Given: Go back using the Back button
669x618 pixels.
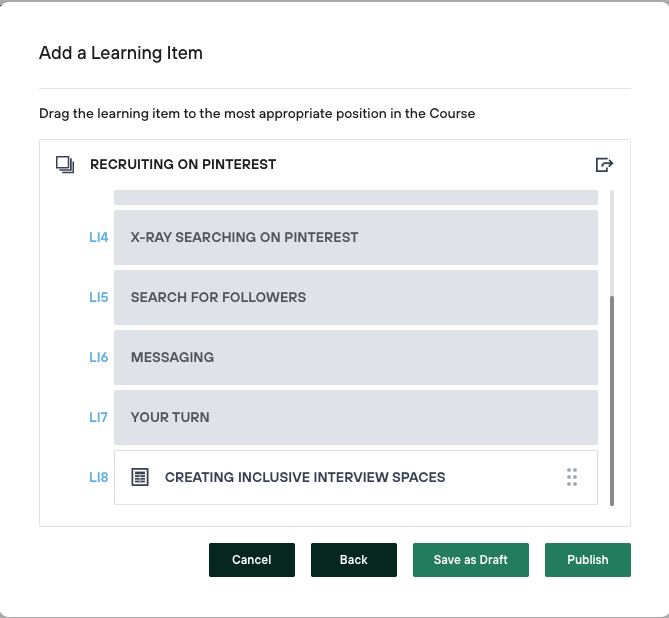Looking at the screenshot, I should (x=353, y=560).
